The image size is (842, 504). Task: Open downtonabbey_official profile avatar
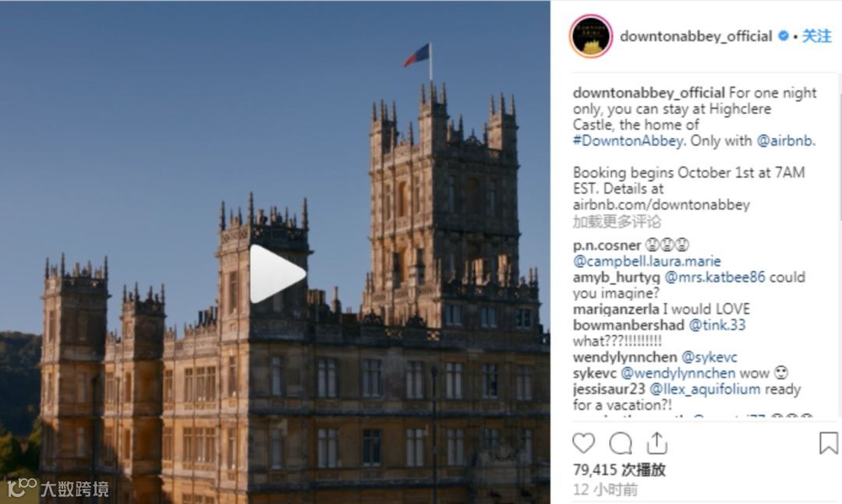coord(591,36)
